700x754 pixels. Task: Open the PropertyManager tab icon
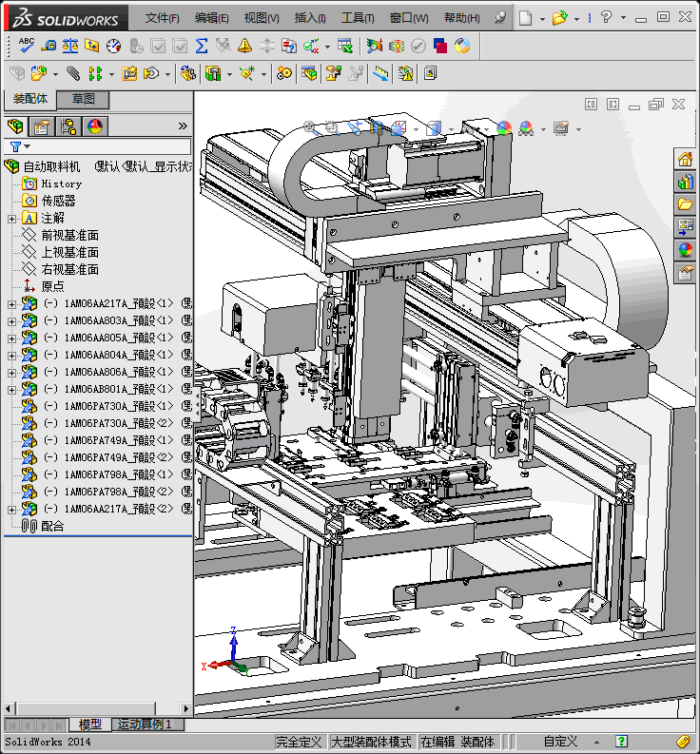click(x=41, y=126)
